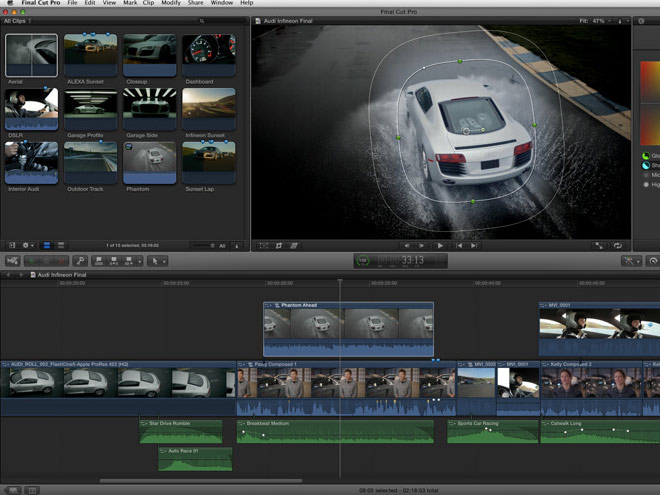Open keyword editor with the key icon

(x=80, y=261)
